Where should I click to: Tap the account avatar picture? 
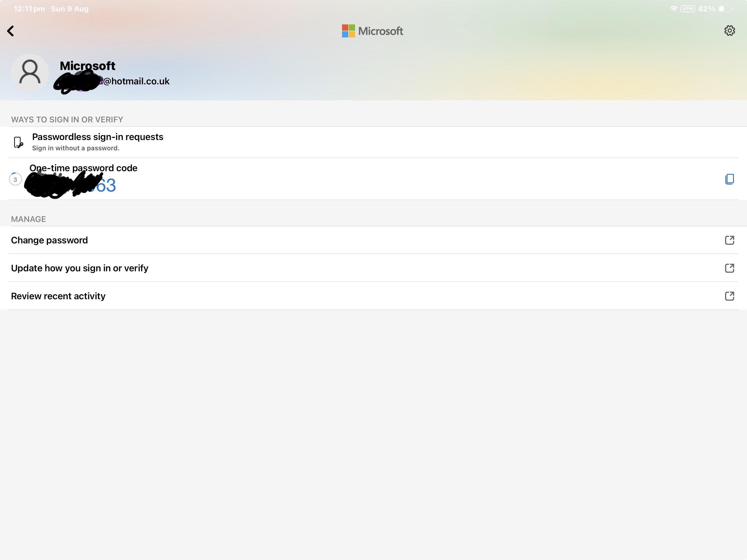30,72
